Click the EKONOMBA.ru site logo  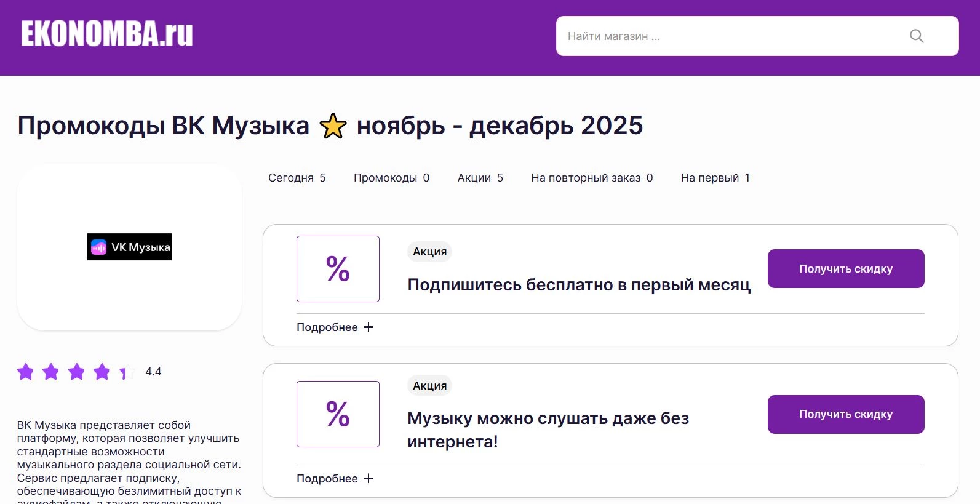tap(107, 34)
